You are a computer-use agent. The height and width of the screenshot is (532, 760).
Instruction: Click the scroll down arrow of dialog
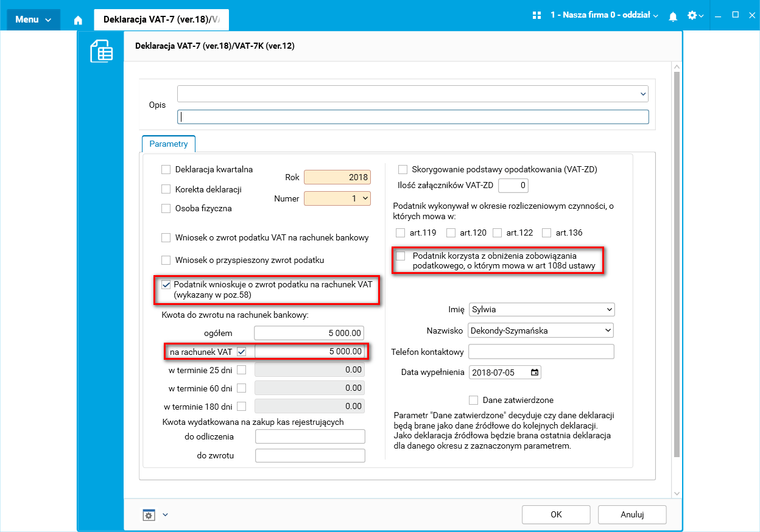coord(677,493)
